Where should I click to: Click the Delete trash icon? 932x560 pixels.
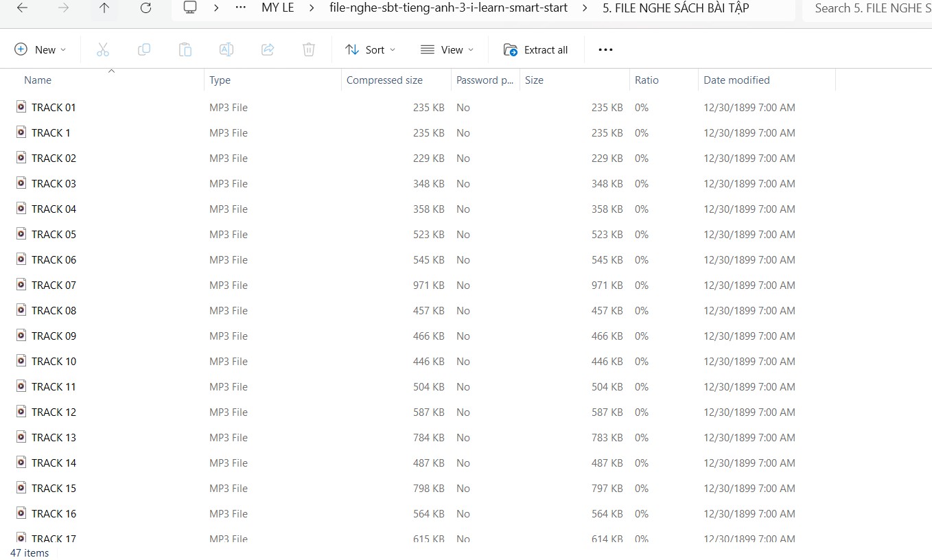(309, 49)
